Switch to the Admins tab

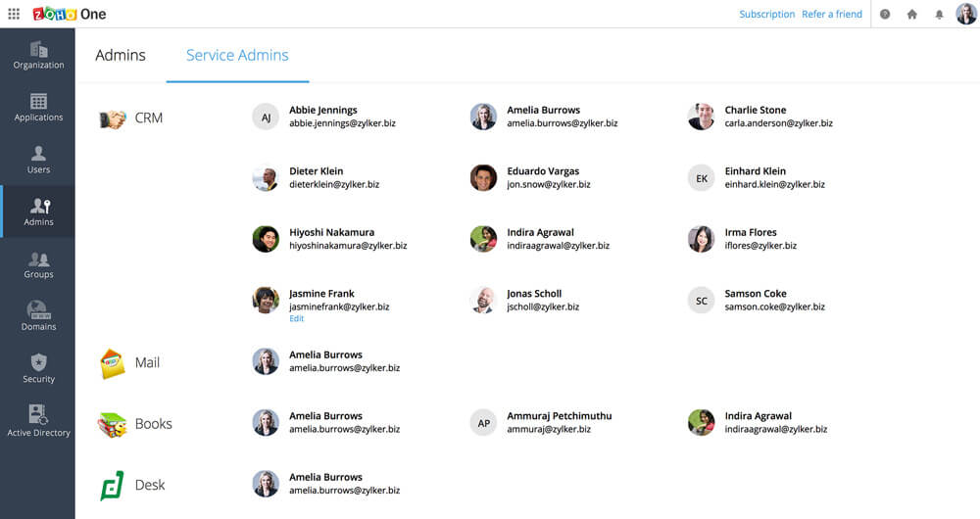pos(121,56)
